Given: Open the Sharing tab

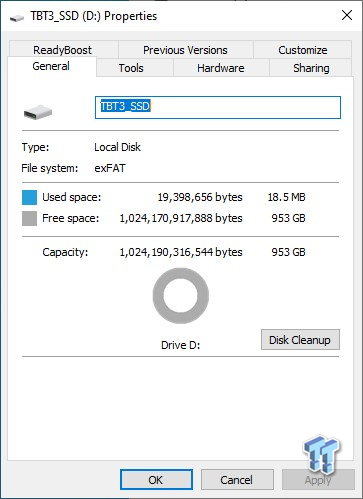Looking at the screenshot, I should point(311,68).
